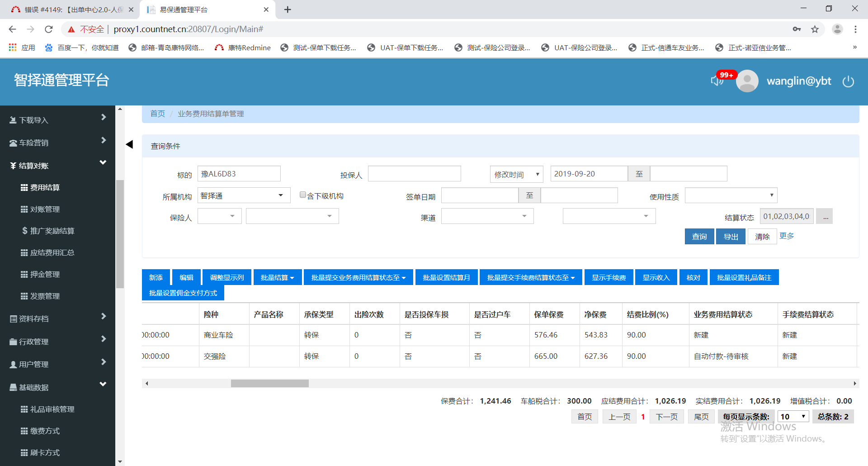Bookmark this page with star icon

pos(815,29)
